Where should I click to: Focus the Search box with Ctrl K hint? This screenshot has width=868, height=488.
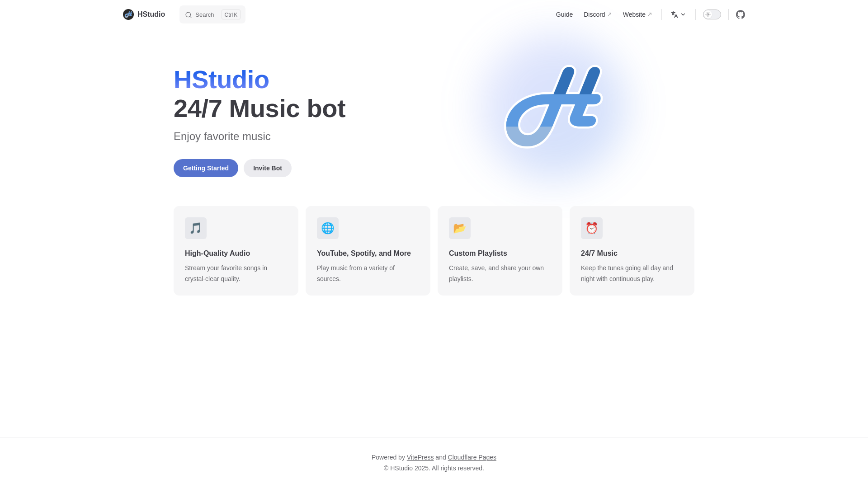[212, 14]
